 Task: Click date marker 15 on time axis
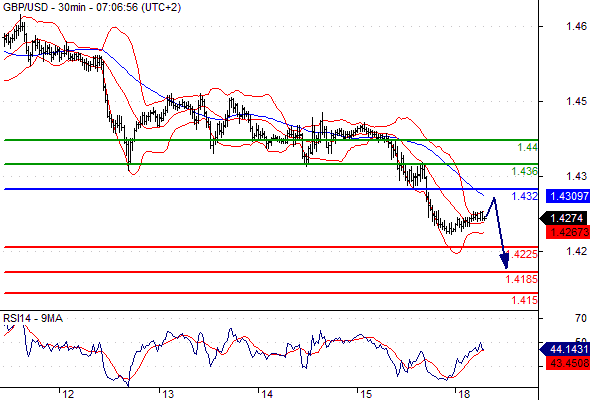pos(366,394)
